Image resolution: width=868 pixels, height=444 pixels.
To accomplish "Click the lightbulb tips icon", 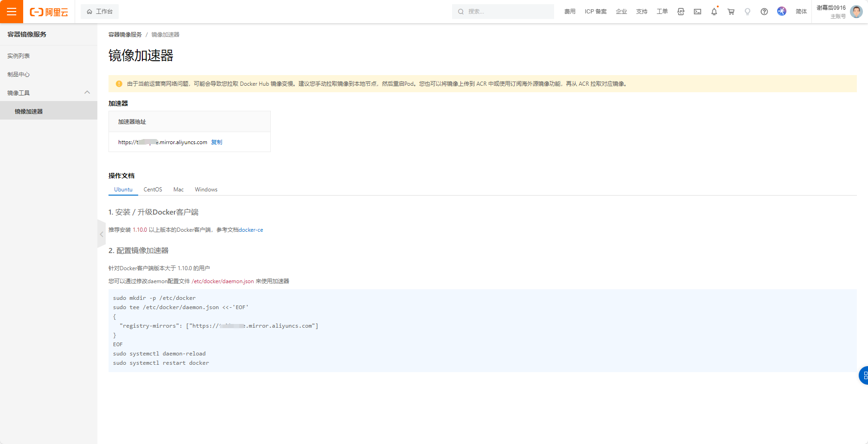I will point(747,12).
